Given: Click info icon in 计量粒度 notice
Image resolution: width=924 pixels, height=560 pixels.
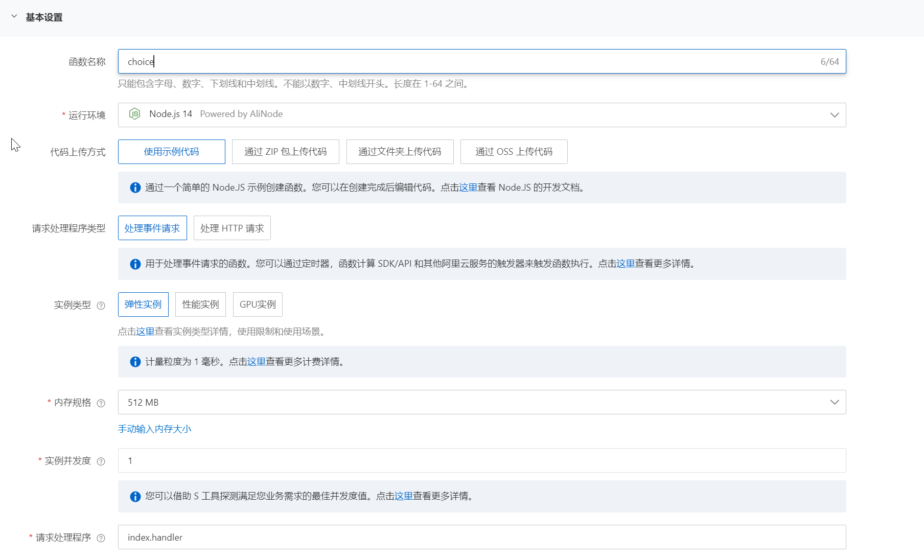Looking at the screenshot, I should (135, 362).
